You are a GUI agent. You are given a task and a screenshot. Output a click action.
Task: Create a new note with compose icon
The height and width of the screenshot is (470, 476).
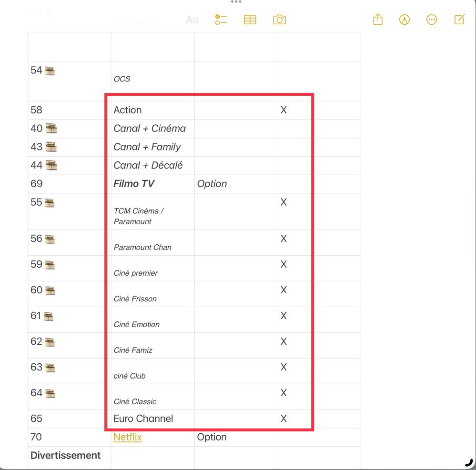[459, 20]
